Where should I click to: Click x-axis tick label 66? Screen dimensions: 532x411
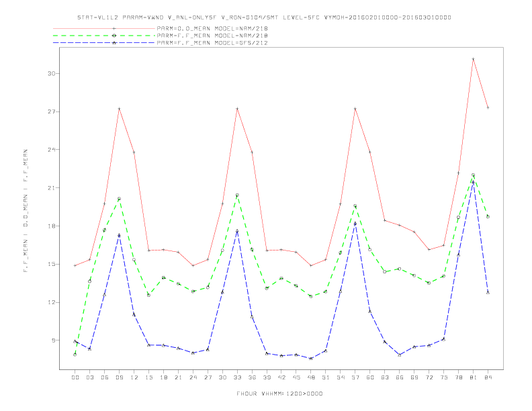tap(400, 377)
